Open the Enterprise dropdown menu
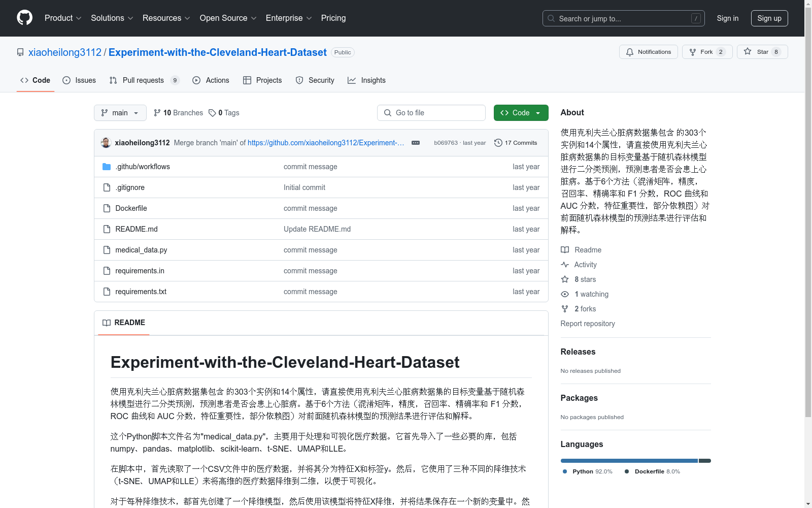 click(289, 18)
